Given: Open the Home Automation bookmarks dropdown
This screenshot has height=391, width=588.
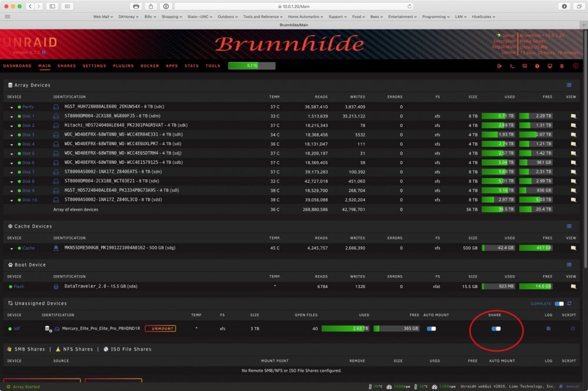Looking at the screenshot, I should click(305, 16).
